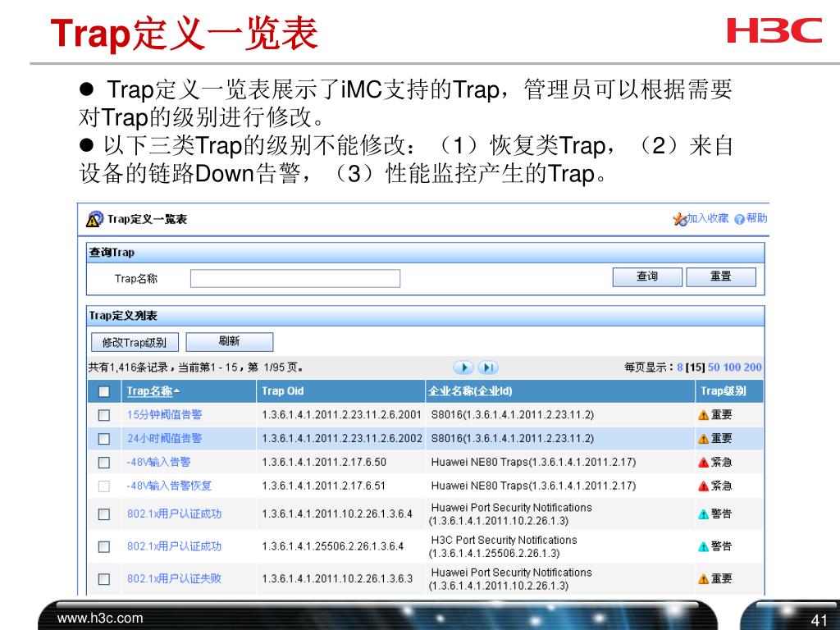Screen dimensions: 840x630
Task: Go to next page arrow button
Action: point(463,367)
